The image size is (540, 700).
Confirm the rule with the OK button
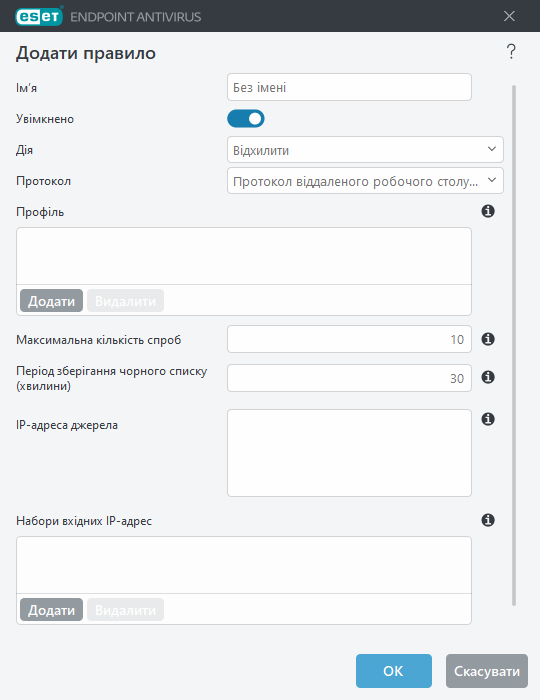point(394,671)
